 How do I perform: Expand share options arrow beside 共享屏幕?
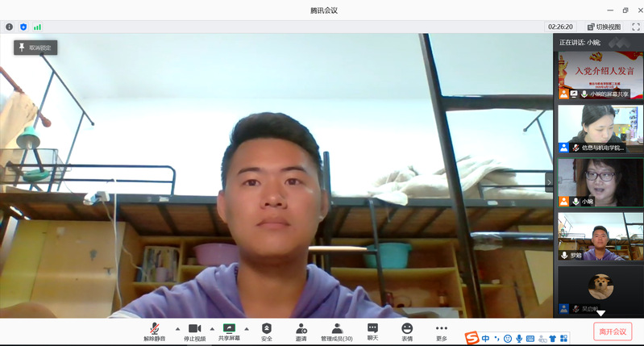247,328
